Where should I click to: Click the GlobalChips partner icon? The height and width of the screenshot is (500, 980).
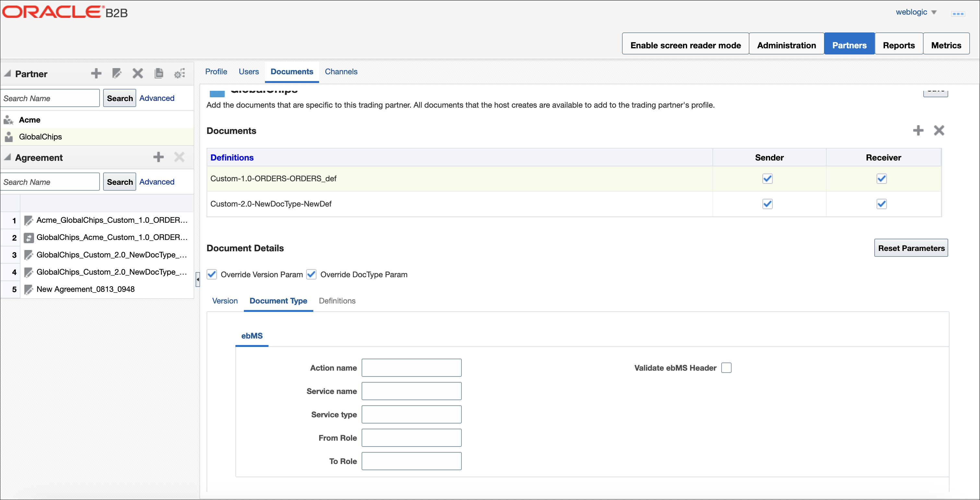click(8, 137)
